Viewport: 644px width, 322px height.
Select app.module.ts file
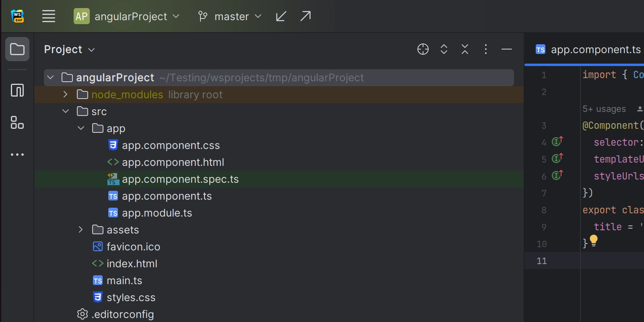[279, 213]
